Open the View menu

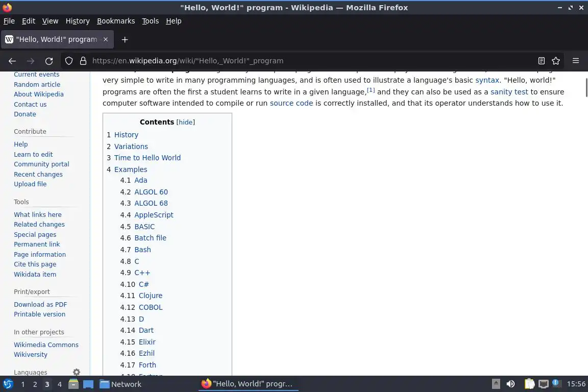pos(50,21)
